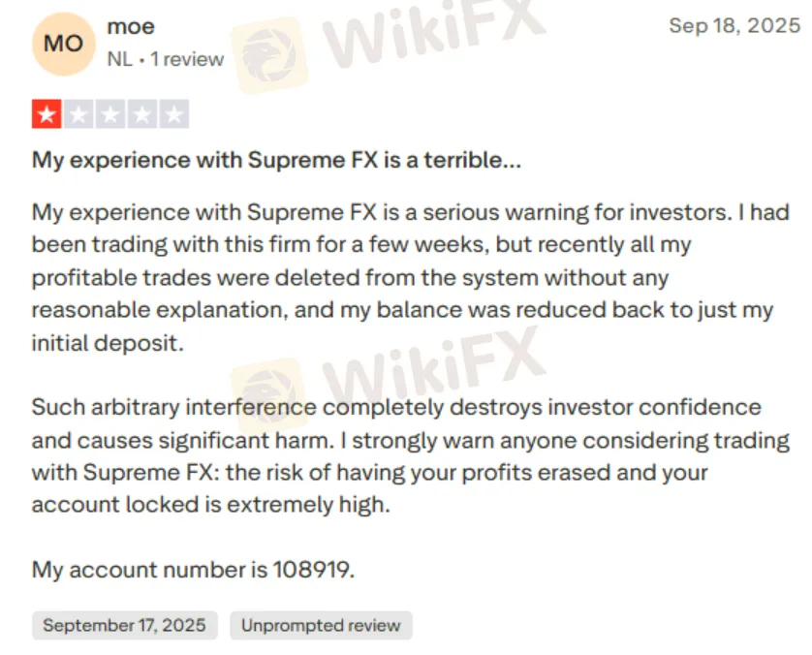Click the red filled first star
The height and width of the screenshot is (655, 812).
[x=47, y=115]
